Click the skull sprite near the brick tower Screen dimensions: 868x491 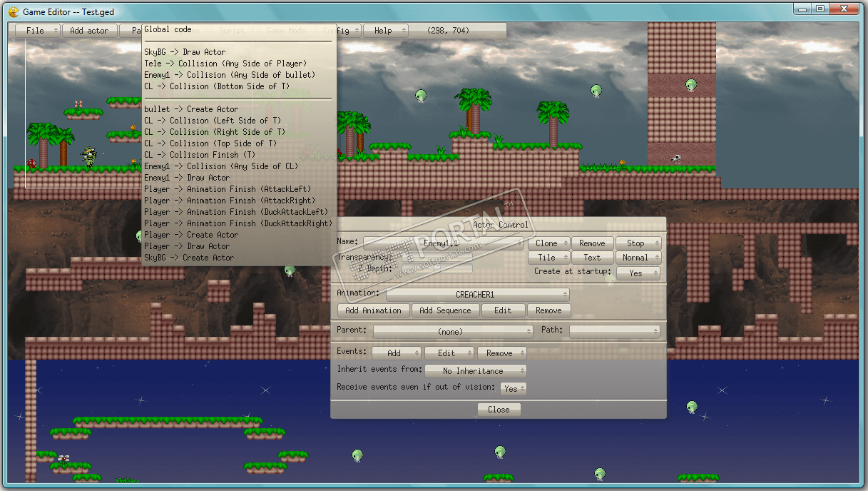[x=675, y=158]
